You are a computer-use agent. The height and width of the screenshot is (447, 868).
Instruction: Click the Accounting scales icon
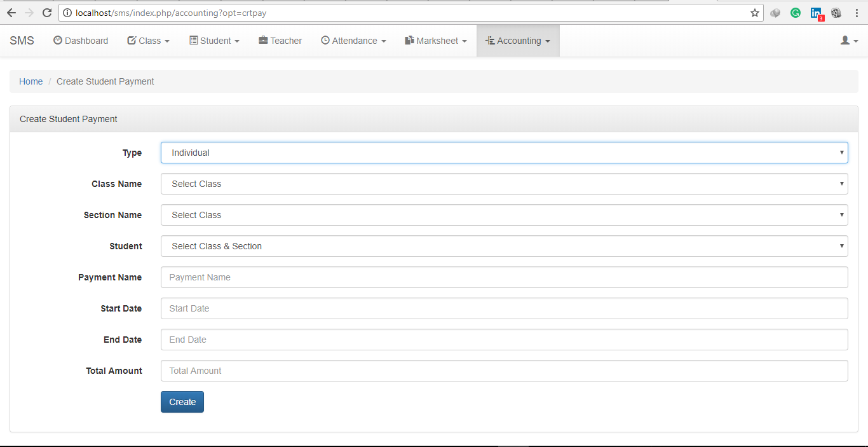click(491, 40)
